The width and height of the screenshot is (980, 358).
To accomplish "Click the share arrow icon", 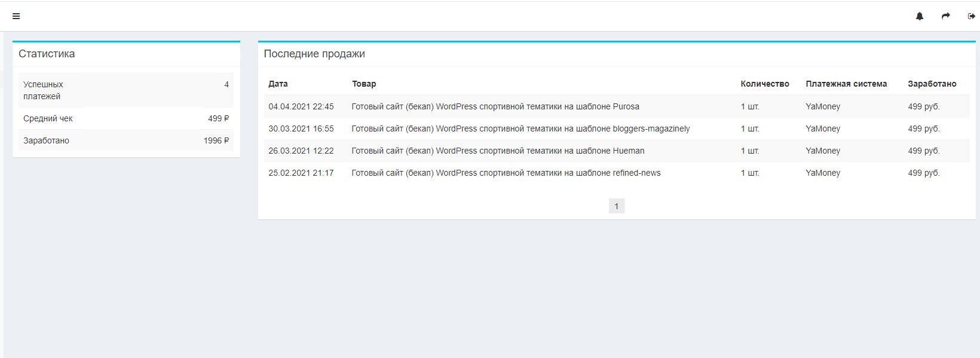I will pyautogui.click(x=945, y=16).
